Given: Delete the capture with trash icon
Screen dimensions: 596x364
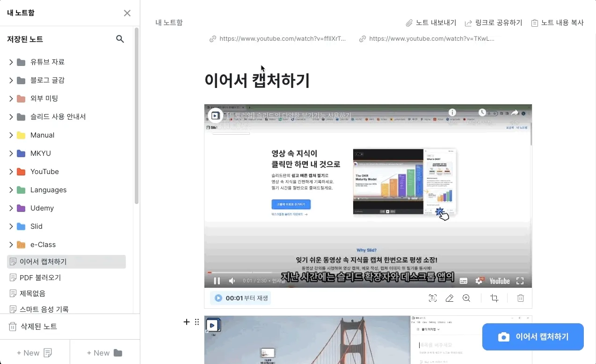Looking at the screenshot, I should 521,298.
